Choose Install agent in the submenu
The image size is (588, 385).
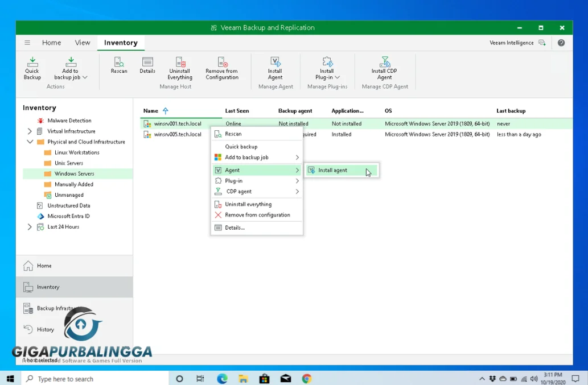point(342,170)
